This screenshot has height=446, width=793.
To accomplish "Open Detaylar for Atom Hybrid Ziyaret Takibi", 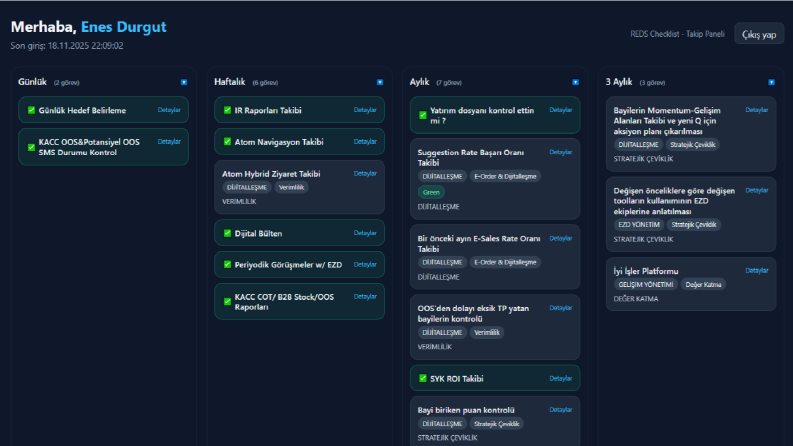I will click(x=365, y=173).
